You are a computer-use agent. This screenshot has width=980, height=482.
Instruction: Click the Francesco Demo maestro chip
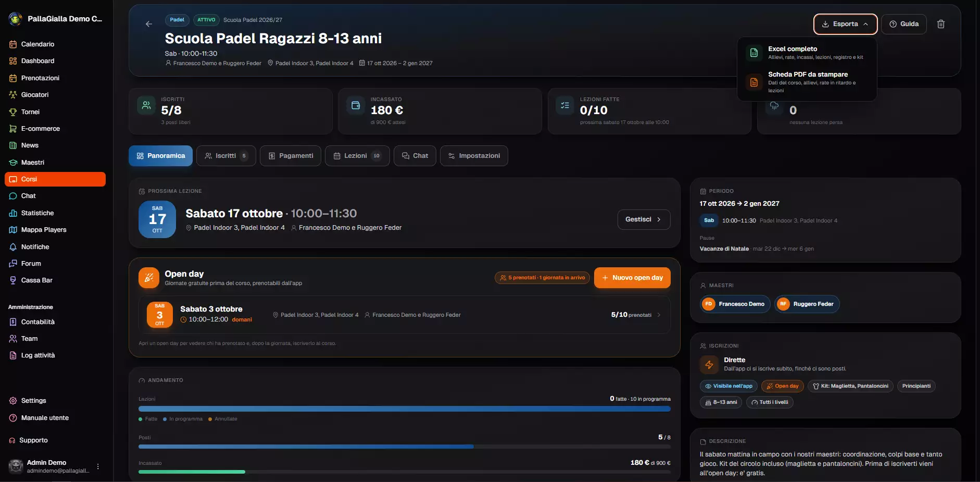pos(735,304)
